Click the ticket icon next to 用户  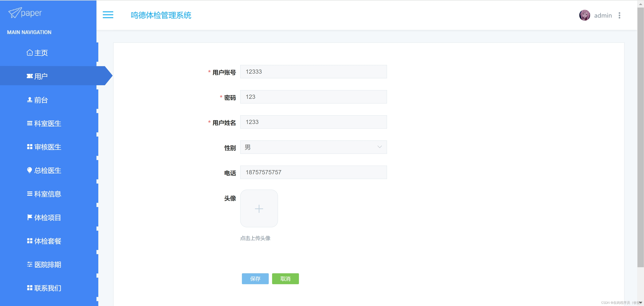coord(30,76)
